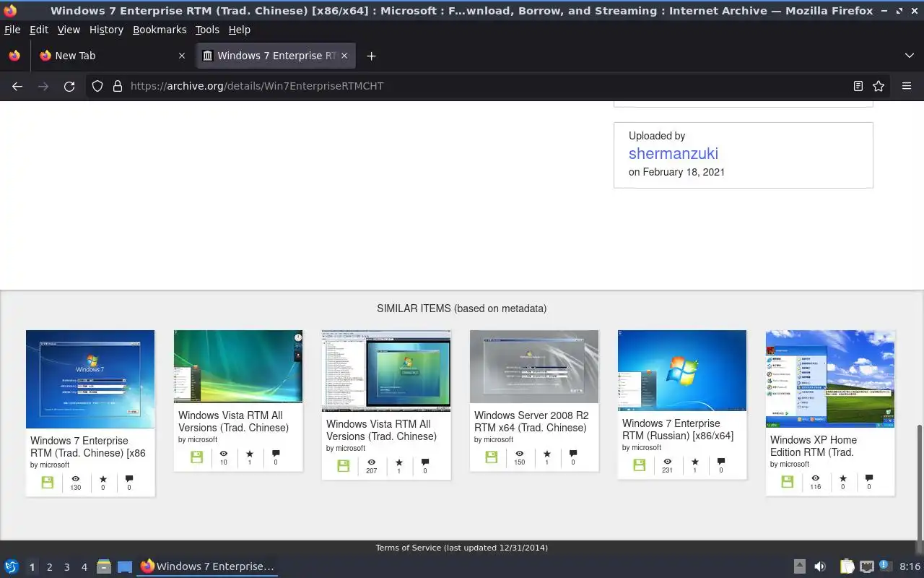Click reviews comment icon on the 207-view card
Screen dimensions: 924x578
425,462
